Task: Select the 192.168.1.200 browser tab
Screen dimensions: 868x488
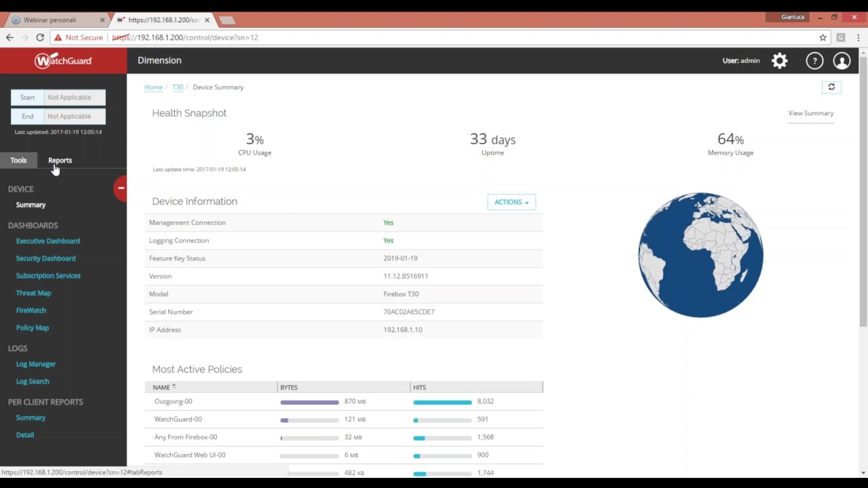Action: 163,20
